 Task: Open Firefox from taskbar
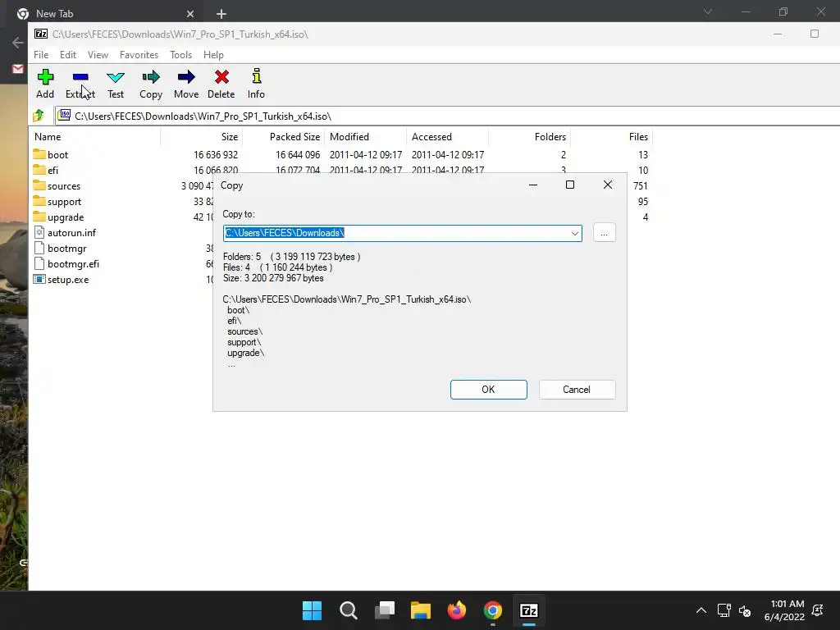tap(456, 610)
